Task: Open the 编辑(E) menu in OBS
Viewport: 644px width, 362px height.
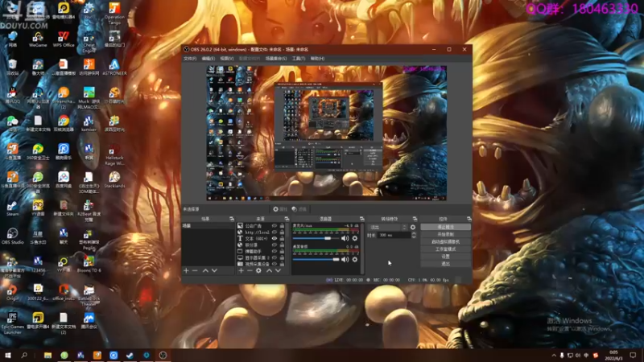Action: pyautogui.click(x=208, y=59)
